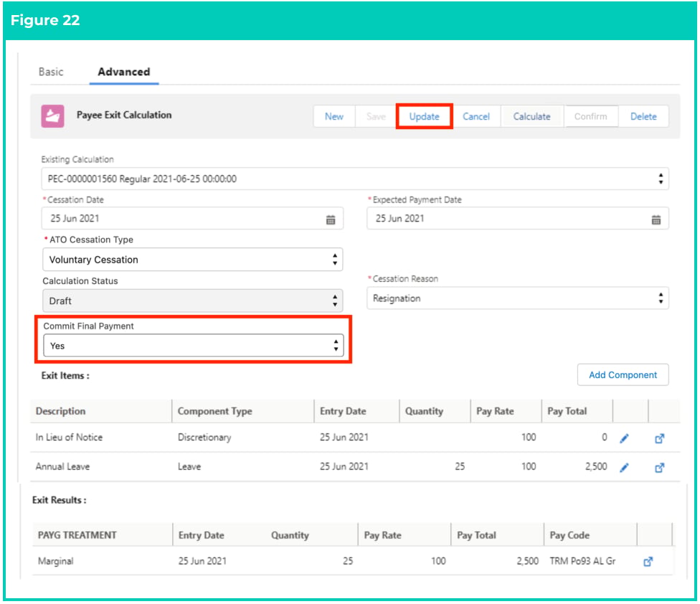
Task: Open the Expected Payment Date calendar icon
Action: click(x=656, y=220)
